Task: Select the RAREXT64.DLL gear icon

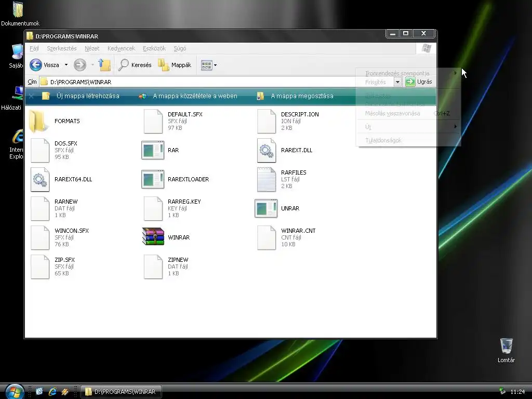Action: 40,179
